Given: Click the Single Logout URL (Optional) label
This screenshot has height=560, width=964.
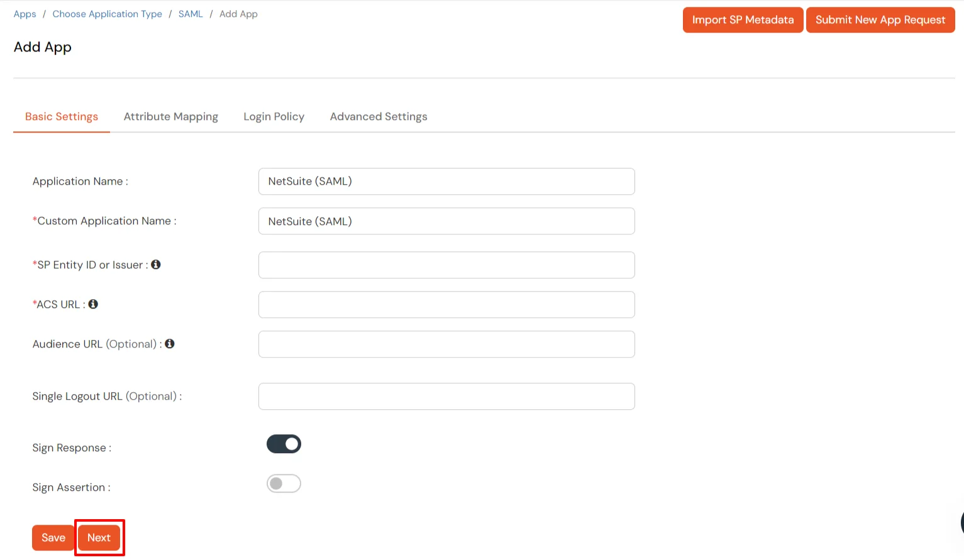Looking at the screenshot, I should (107, 397).
